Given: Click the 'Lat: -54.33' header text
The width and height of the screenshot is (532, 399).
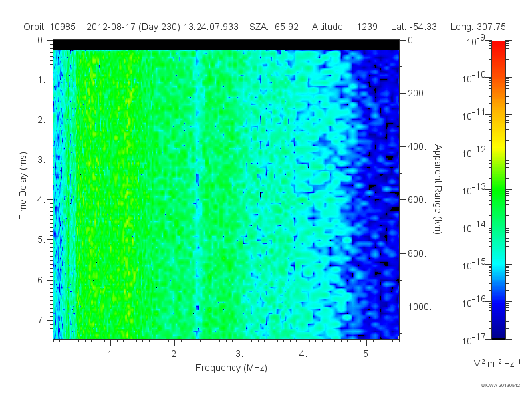Looking at the screenshot, I should (414, 27).
